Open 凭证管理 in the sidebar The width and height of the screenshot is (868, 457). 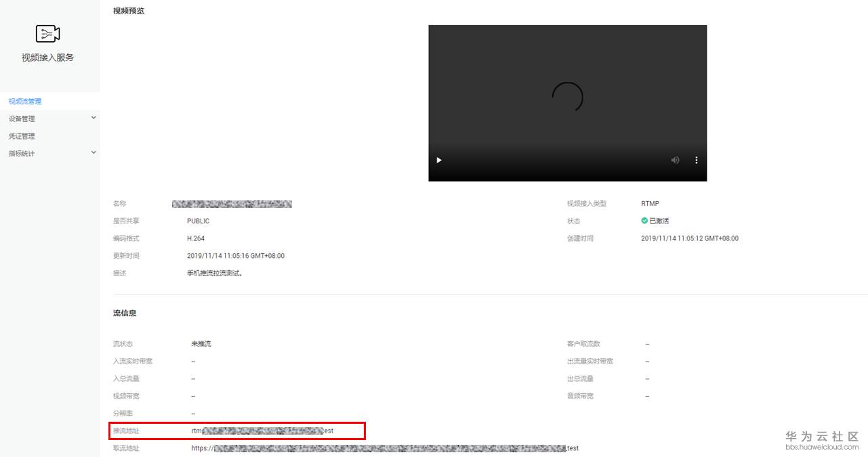21,135
